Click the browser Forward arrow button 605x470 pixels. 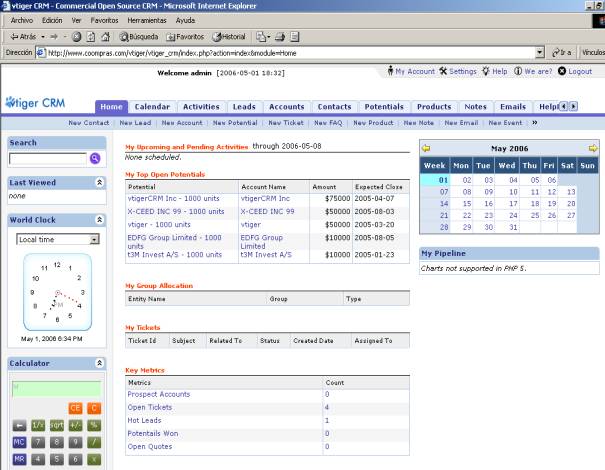(54, 37)
